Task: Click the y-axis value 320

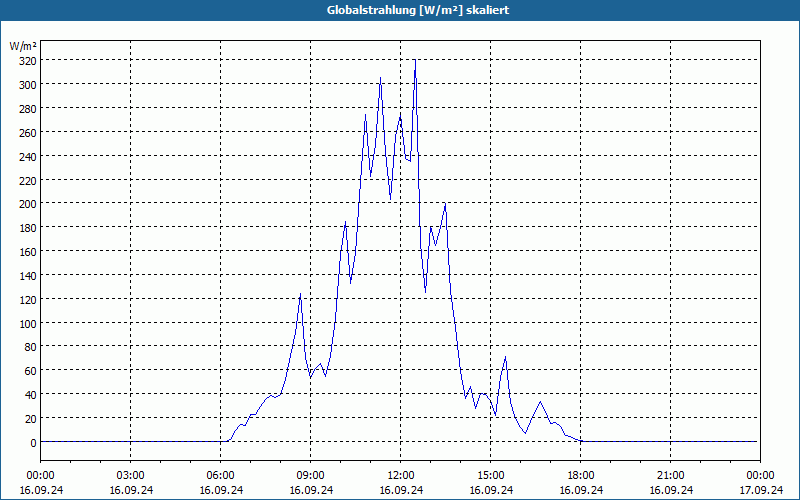Action: coord(28,61)
